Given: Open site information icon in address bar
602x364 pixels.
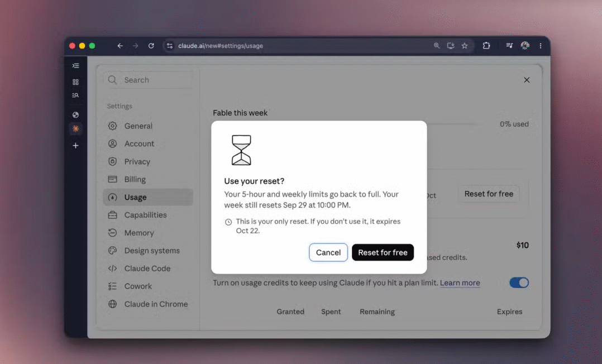Looking at the screenshot, I should pyautogui.click(x=169, y=46).
